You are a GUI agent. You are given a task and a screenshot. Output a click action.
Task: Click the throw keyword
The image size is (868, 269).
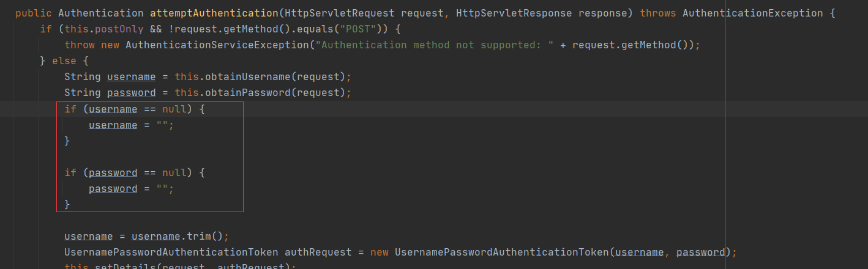(x=80, y=45)
